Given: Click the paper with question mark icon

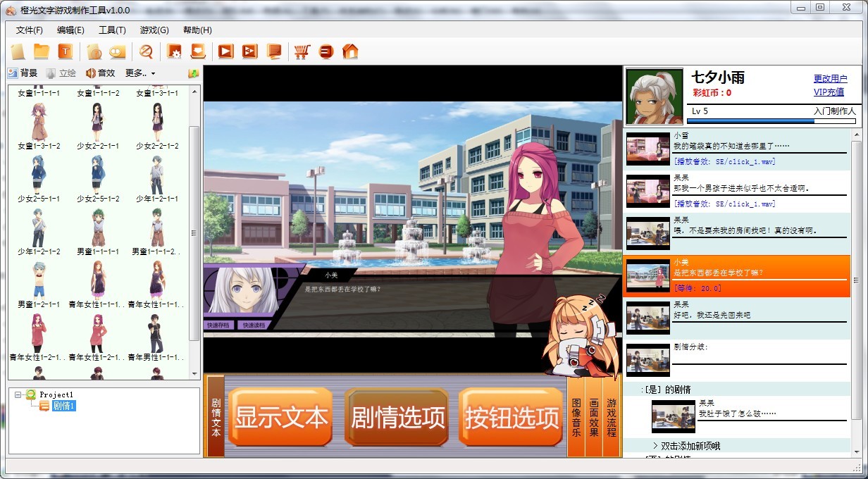Looking at the screenshot, I should [94, 51].
